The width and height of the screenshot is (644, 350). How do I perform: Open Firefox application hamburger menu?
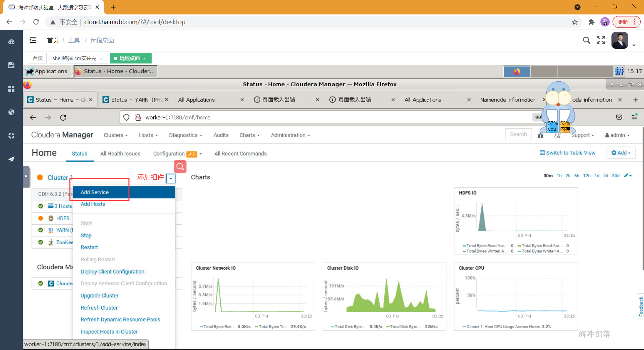(x=634, y=117)
